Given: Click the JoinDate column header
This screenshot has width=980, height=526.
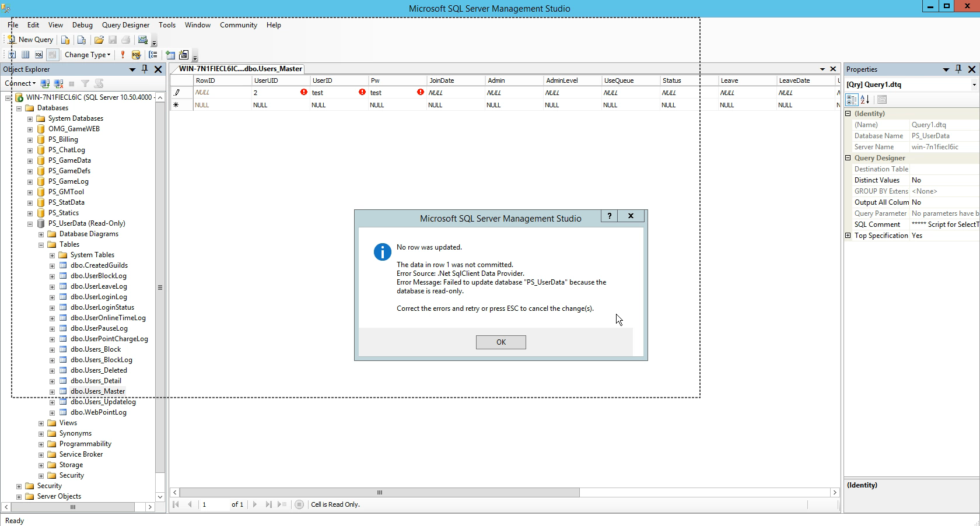Looking at the screenshot, I should tap(456, 80).
